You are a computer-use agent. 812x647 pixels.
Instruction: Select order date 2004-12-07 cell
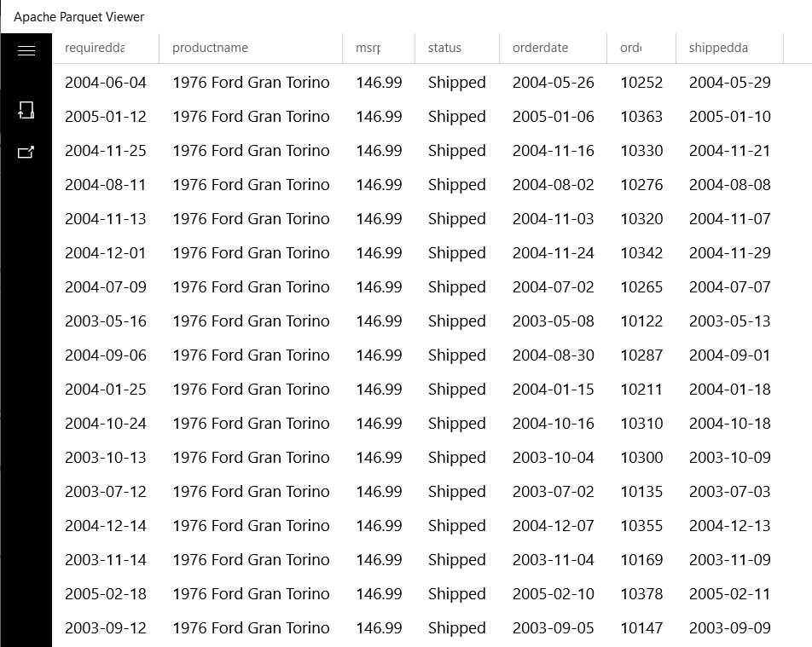click(x=554, y=526)
